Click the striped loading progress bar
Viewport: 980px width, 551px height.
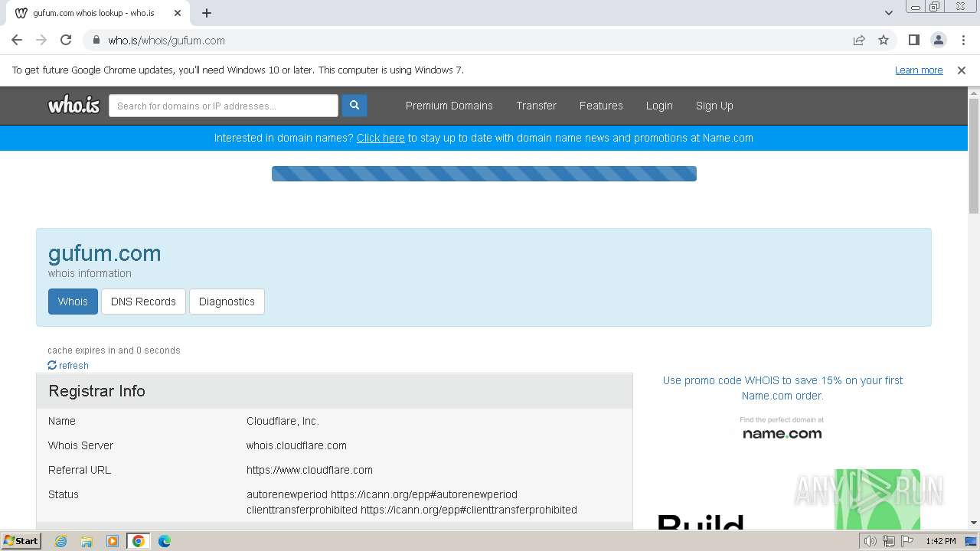[x=484, y=174]
